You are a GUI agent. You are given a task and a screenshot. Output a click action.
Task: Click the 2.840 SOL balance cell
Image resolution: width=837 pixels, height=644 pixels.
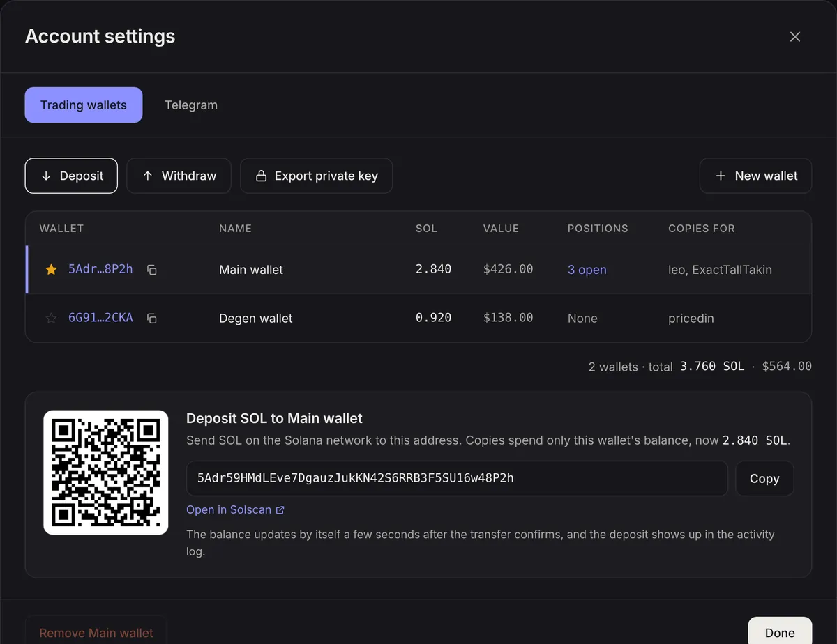pos(433,269)
